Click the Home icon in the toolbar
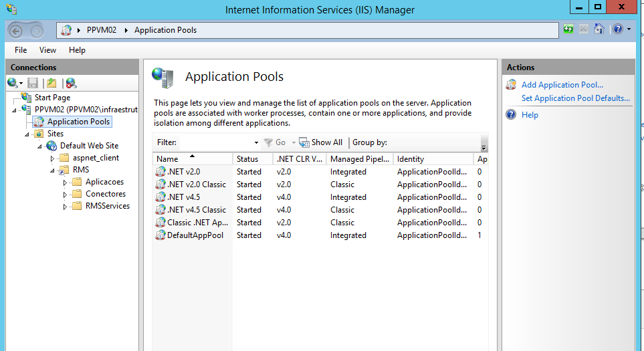This screenshot has width=644, height=351. coord(599,29)
